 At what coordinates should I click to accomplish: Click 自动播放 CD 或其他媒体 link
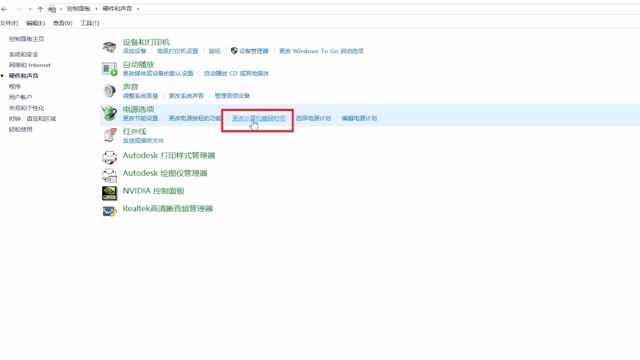click(236, 73)
